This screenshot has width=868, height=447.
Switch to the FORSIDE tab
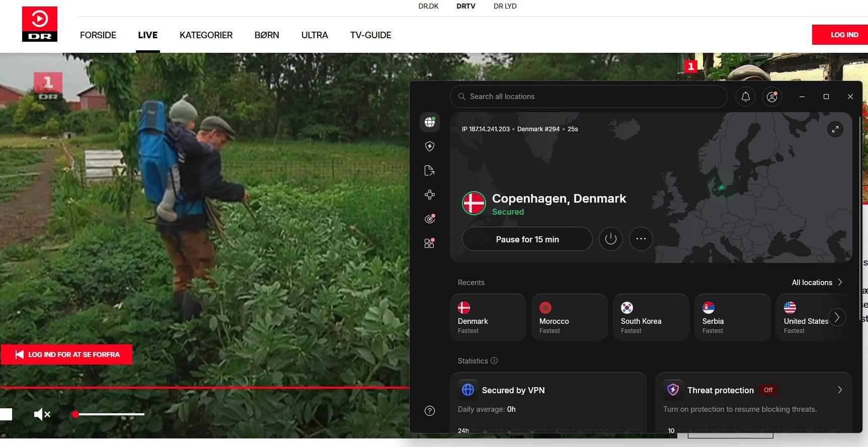coord(98,35)
